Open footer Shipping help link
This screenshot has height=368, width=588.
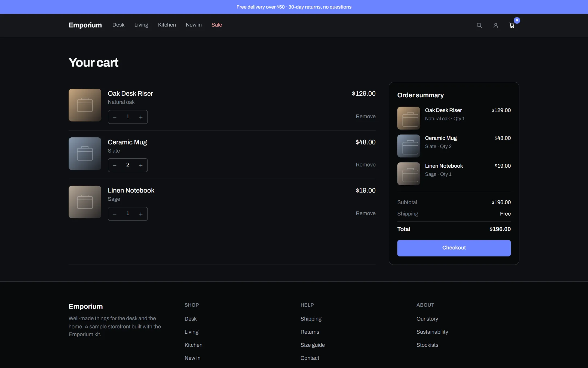click(x=311, y=319)
